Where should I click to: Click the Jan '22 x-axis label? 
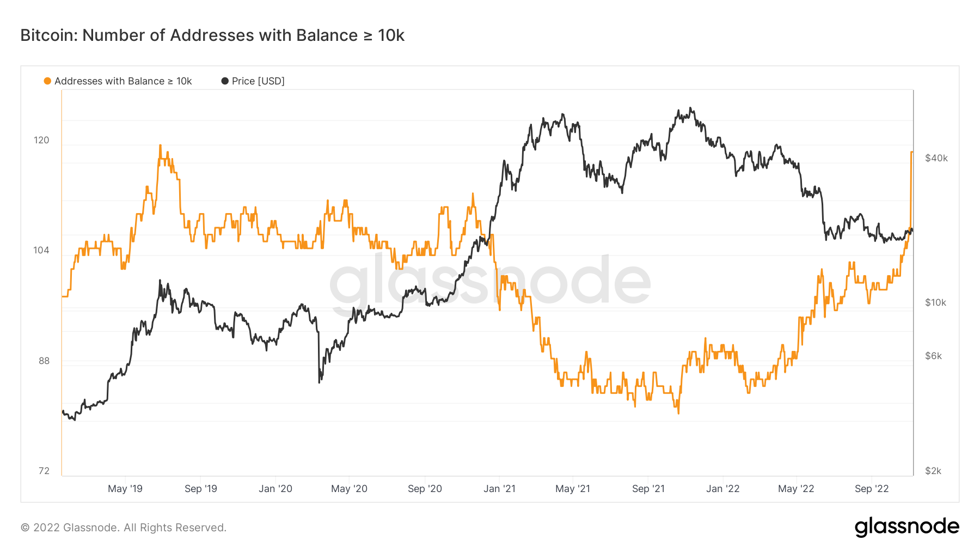722,489
